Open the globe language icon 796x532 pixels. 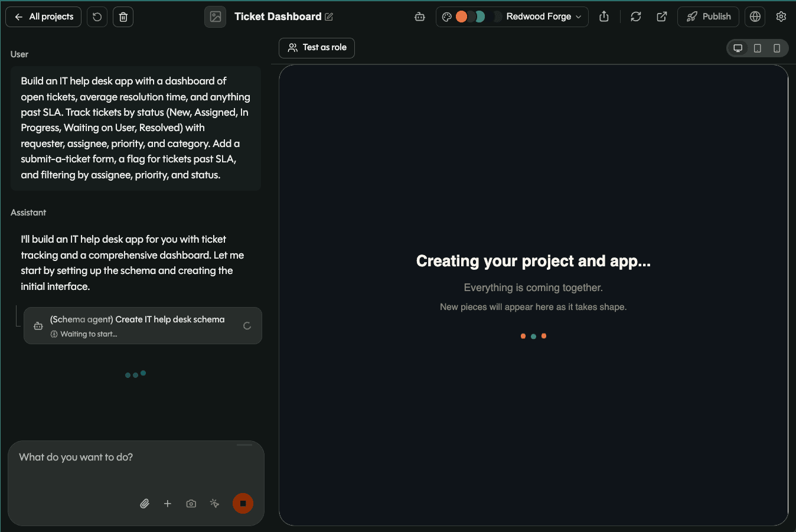pyautogui.click(x=755, y=17)
